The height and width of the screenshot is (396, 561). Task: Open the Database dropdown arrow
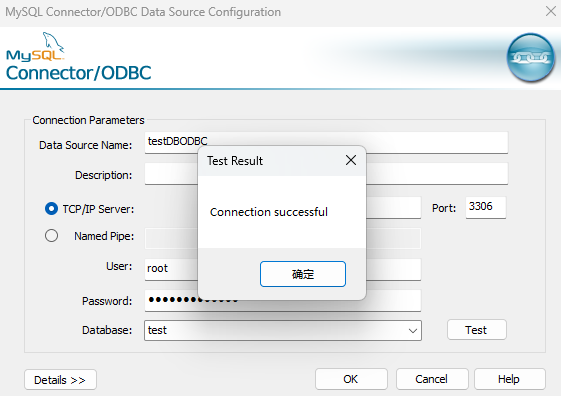(413, 331)
